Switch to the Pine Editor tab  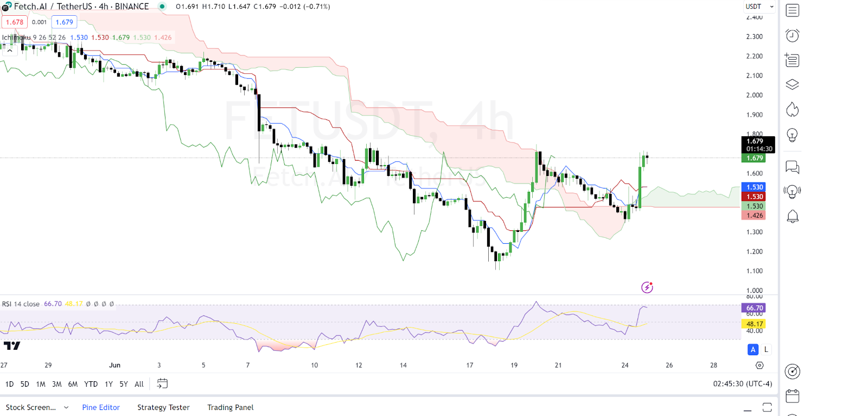click(101, 407)
